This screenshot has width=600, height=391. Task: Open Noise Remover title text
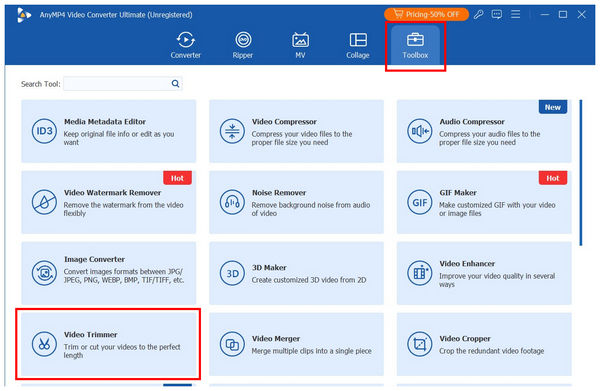(279, 192)
